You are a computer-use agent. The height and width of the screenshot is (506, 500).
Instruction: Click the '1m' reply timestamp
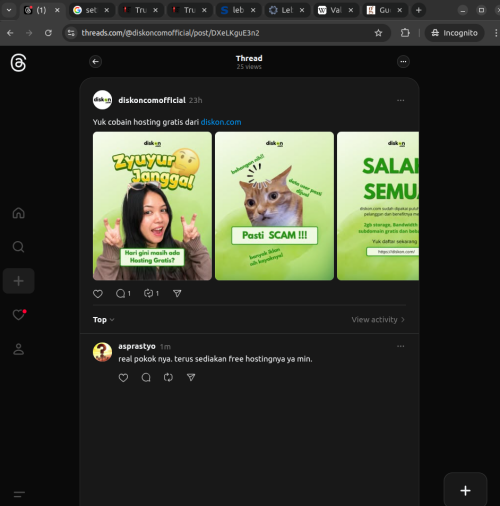click(x=165, y=347)
